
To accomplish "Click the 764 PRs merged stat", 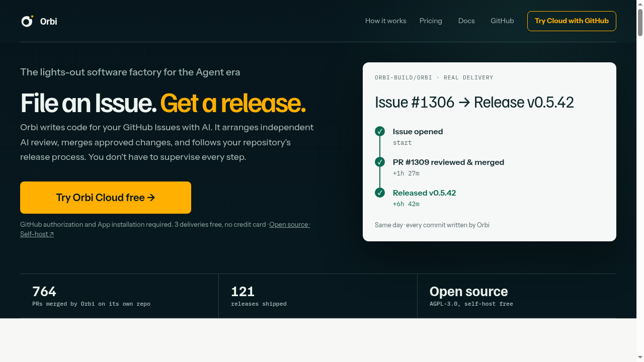I will coord(91,296).
